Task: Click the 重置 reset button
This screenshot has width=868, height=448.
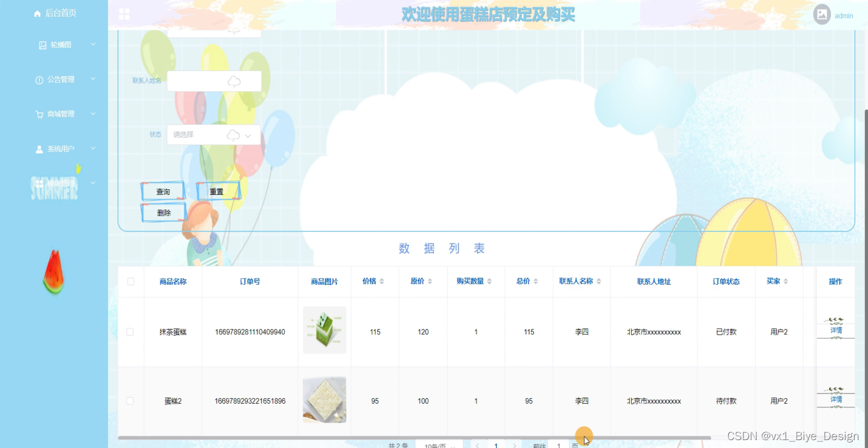Action: 217,191
